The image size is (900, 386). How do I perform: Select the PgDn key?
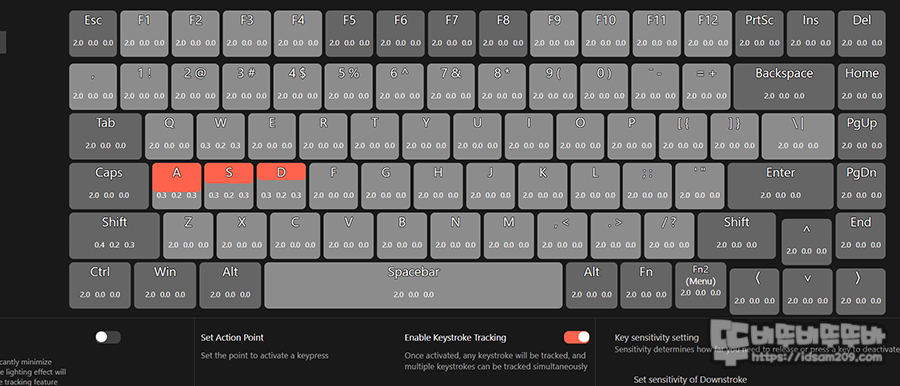click(x=862, y=186)
